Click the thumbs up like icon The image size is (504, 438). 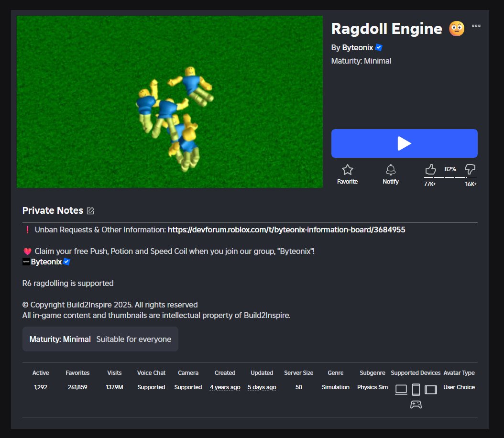tap(430, 169)
